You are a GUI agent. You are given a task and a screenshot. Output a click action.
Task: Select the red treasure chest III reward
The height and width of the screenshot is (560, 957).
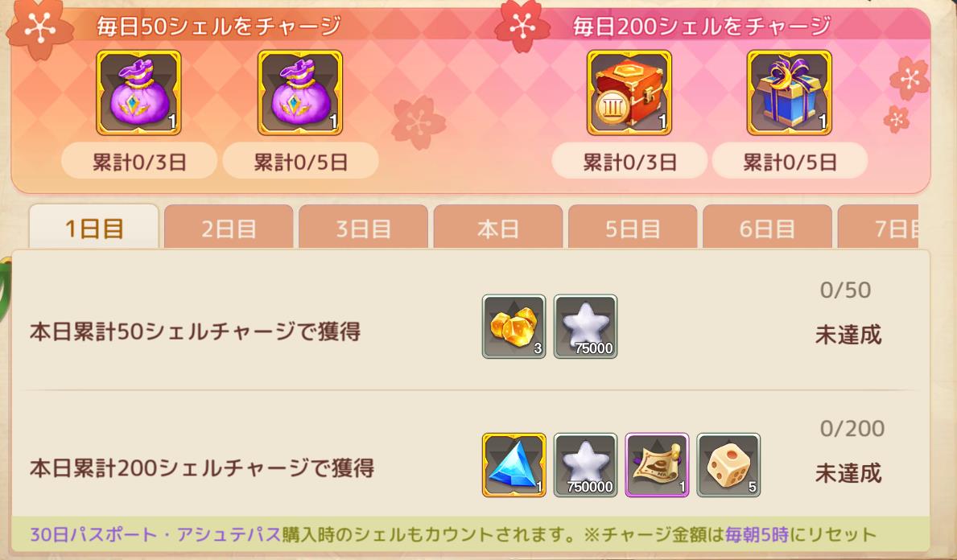point(629,92)
